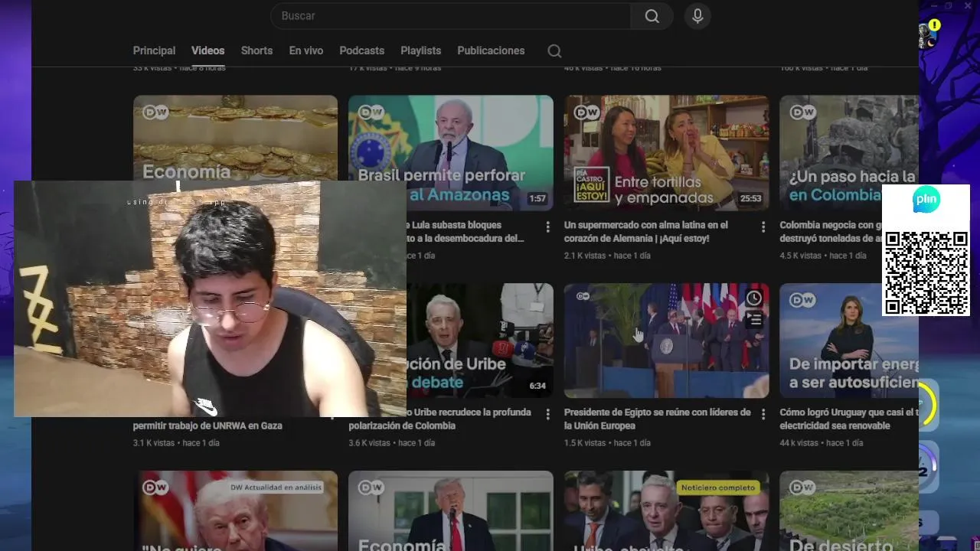Open De importar energía thumbnail

click(849, 341)
